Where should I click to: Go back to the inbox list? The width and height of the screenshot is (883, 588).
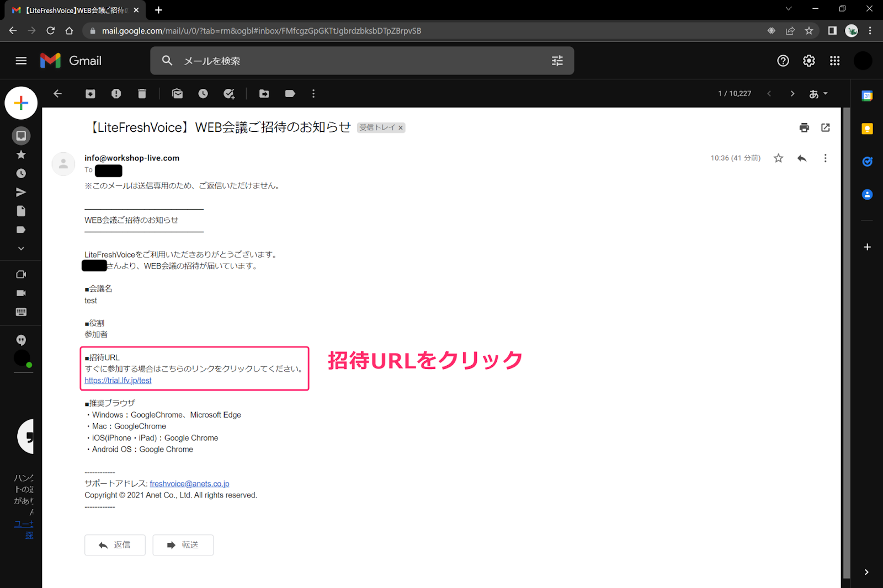tap(57, 94)
